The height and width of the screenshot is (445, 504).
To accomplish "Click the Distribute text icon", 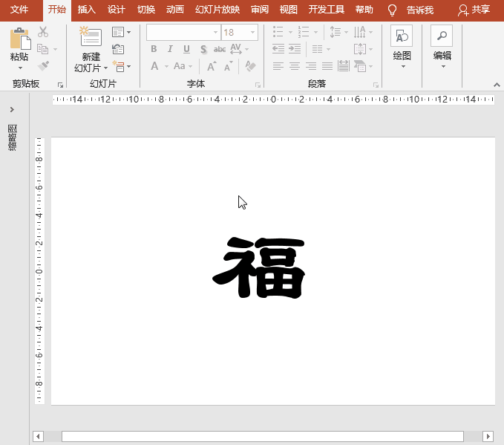I will tap(343, 66).
